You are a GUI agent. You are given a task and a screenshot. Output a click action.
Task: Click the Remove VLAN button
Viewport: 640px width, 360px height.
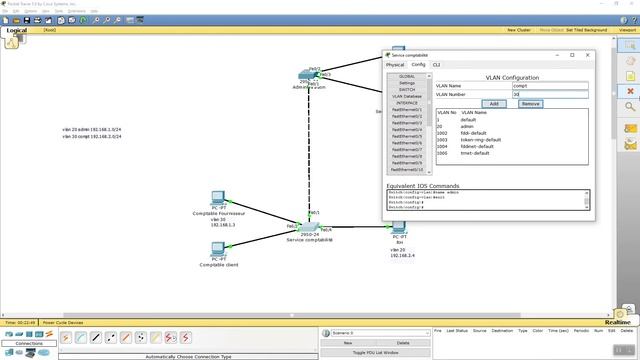coord(531,104)
